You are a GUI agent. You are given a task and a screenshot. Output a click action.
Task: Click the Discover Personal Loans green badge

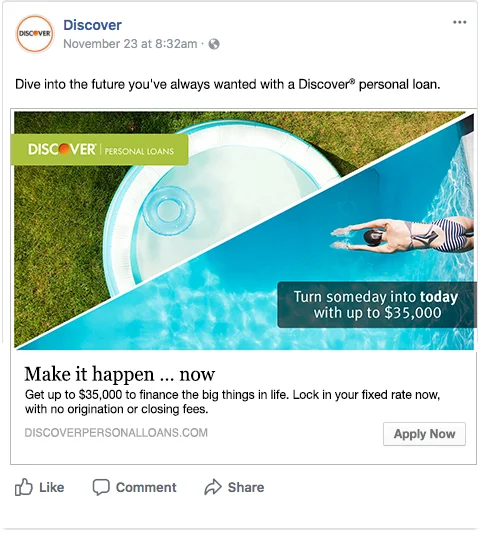coord(99,150)
